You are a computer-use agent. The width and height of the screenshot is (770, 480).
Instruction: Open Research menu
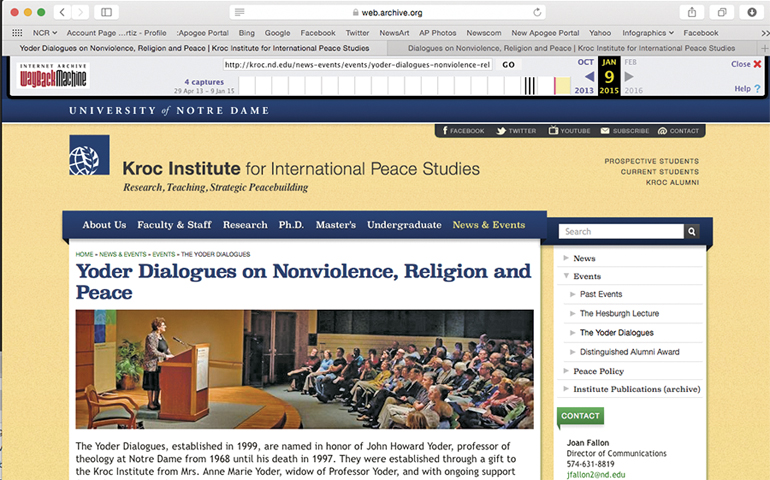[x=245, y=225]
